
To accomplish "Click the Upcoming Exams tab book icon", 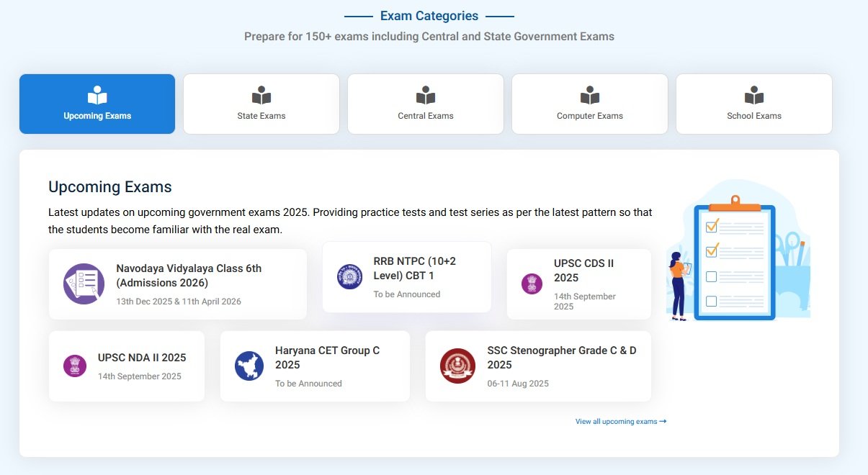I will 97,95.
